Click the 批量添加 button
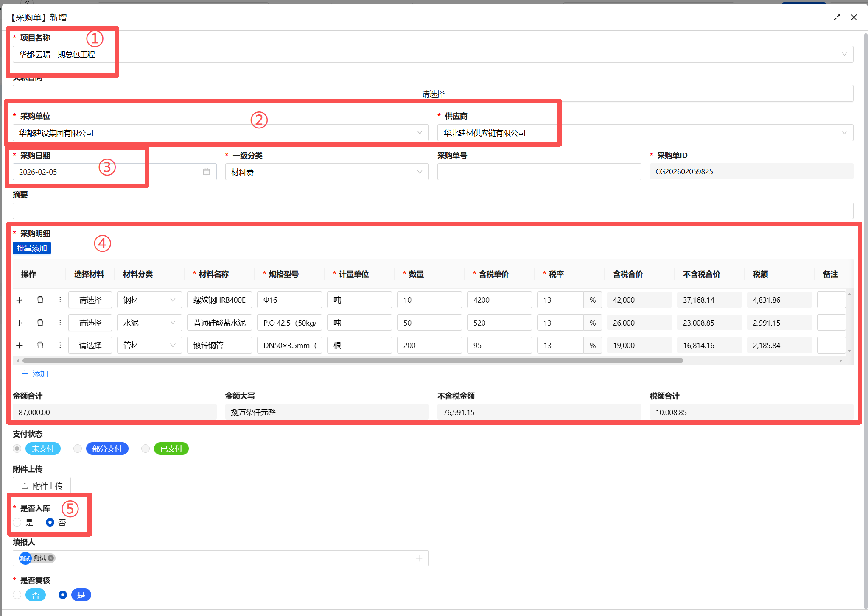 [32, 248]
